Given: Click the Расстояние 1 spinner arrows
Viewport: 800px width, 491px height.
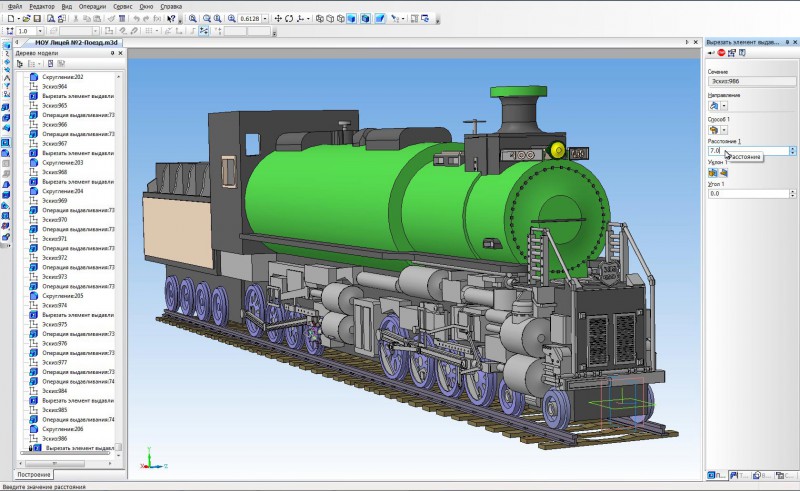Looking at the screenshot, I should coord(792,151).
